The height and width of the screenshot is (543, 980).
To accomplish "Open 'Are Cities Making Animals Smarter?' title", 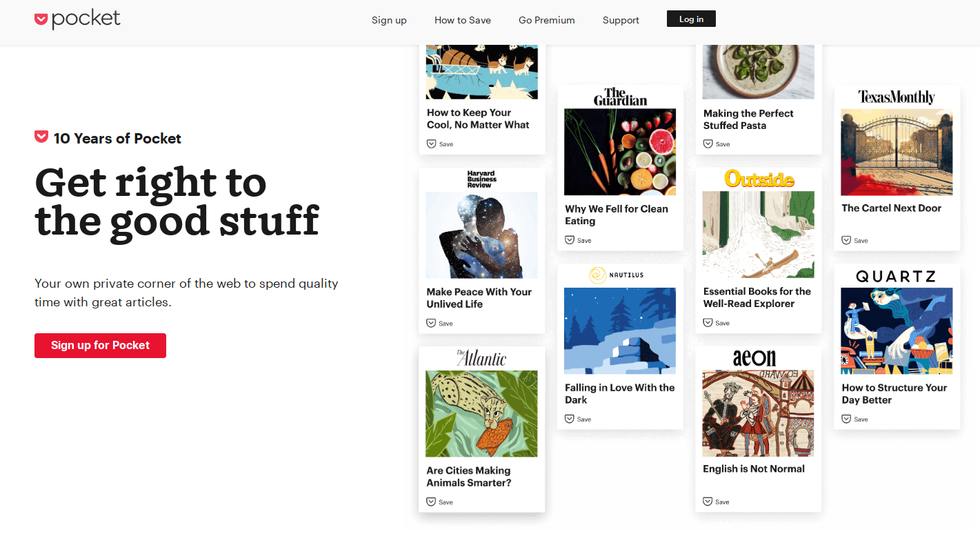I will pos(469,477).
